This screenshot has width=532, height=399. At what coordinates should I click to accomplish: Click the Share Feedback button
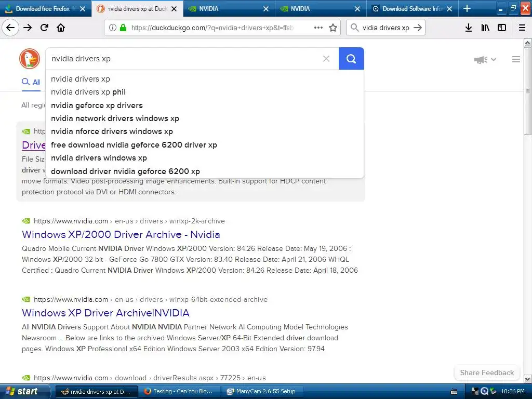487,373
